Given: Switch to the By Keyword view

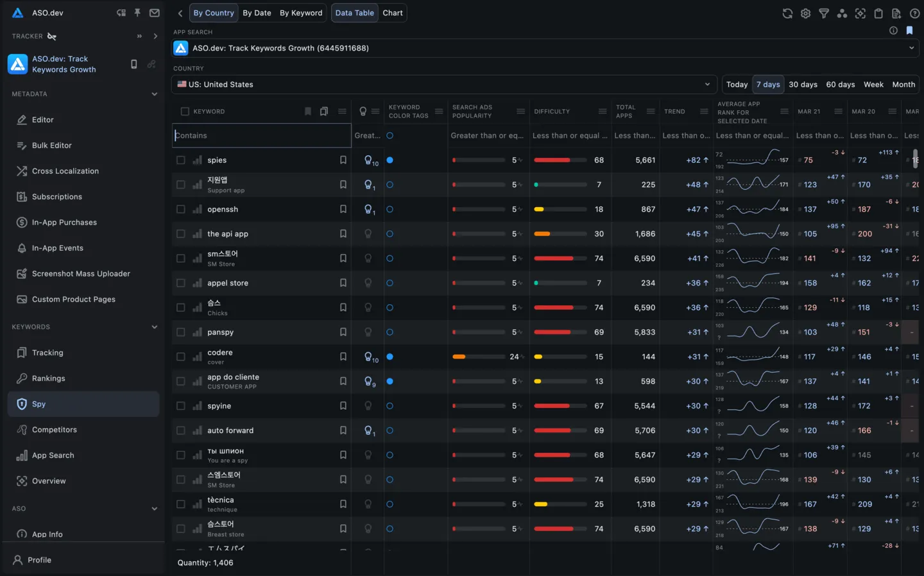Looking at the screenshot, I should point(301,13).
